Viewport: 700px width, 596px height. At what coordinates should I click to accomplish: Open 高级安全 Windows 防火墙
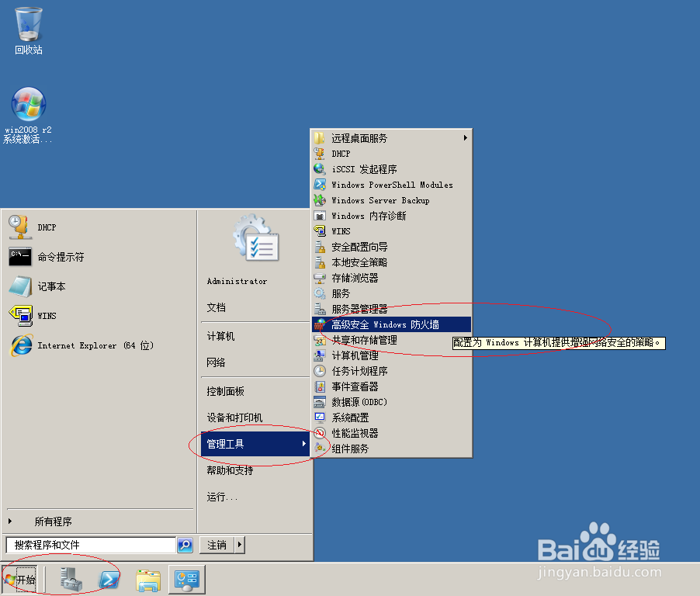pyautogui.click(x=391, y=324)
